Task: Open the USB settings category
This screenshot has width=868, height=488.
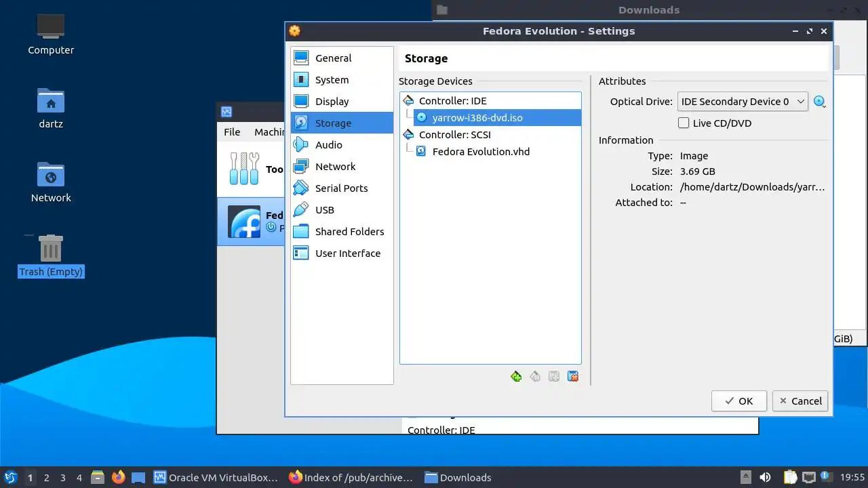Action: [x=342, y=210]
